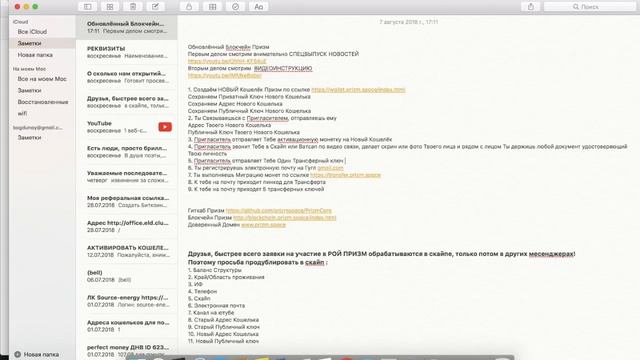Open note Друзья, быстрее всего за...
The image size is (640, 360).
tap(127, 102)
